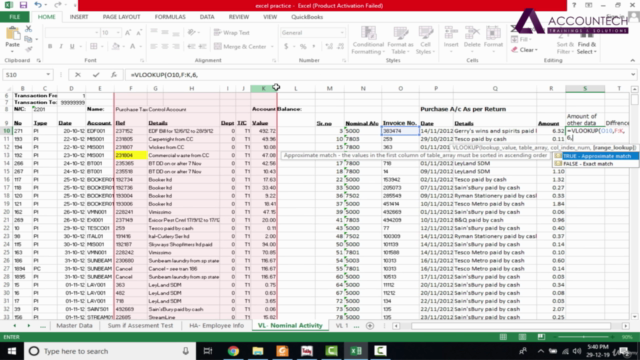Open the Clear dropdown in Editing
The width and height of the screenshot is (640, 360).
tap(525, 50)
